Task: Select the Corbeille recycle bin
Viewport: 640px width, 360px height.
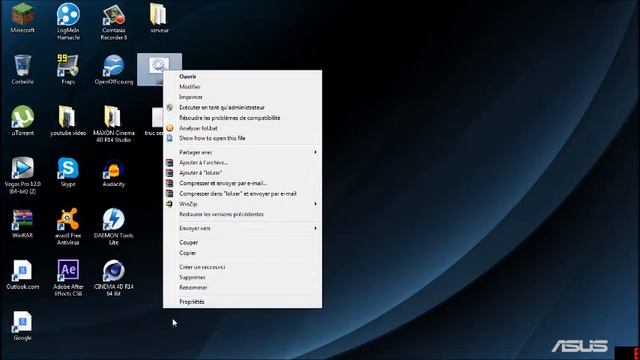Action: coord(22,69)
